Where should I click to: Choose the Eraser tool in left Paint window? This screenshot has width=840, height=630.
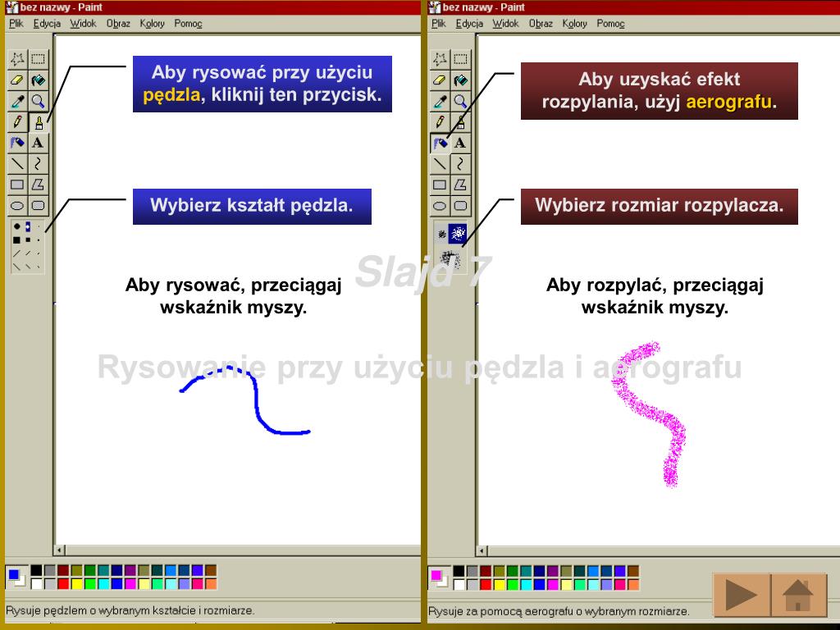pyautogui.click(x=17, y=80)
